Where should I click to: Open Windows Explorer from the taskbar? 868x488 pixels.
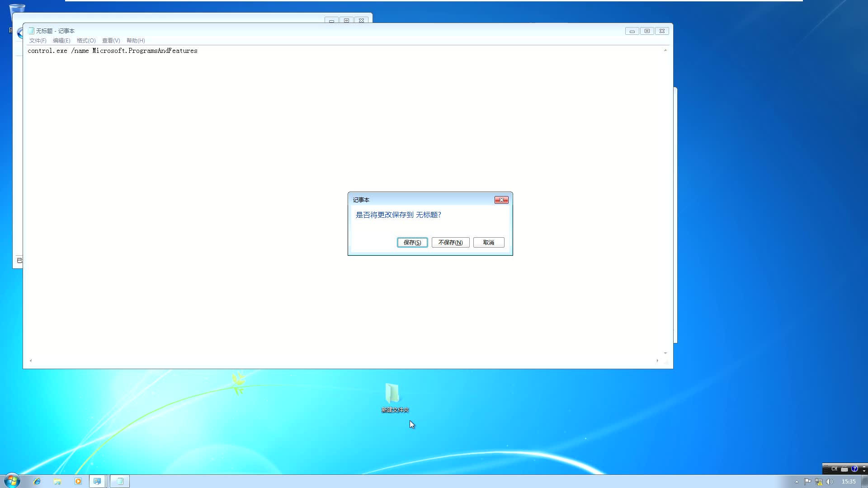57,482
